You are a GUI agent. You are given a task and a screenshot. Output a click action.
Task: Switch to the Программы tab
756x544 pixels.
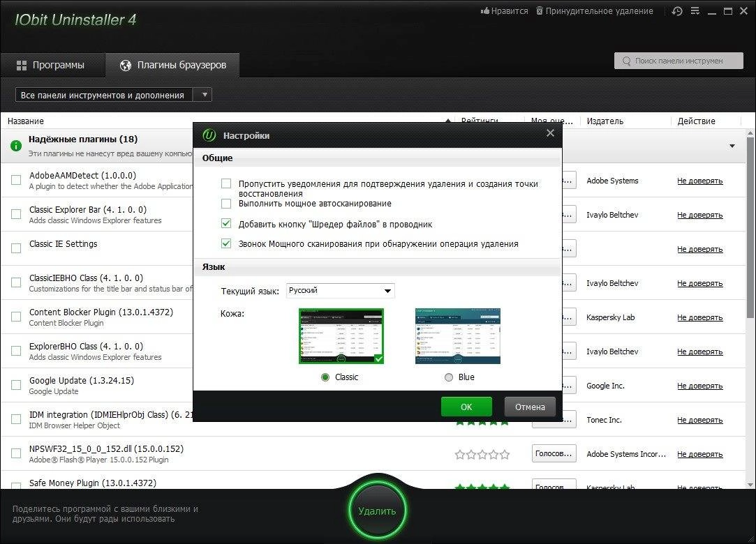coord(52,65)
